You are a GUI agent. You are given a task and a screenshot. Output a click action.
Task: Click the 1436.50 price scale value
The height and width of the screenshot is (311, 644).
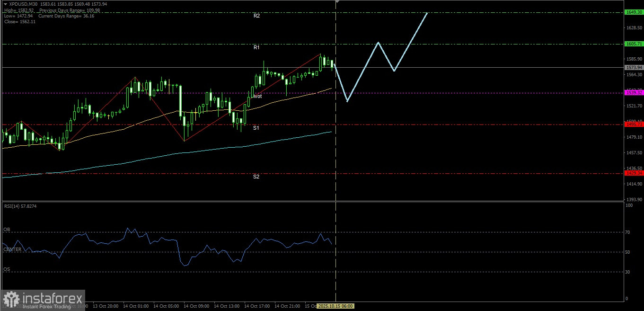[634, 168]
